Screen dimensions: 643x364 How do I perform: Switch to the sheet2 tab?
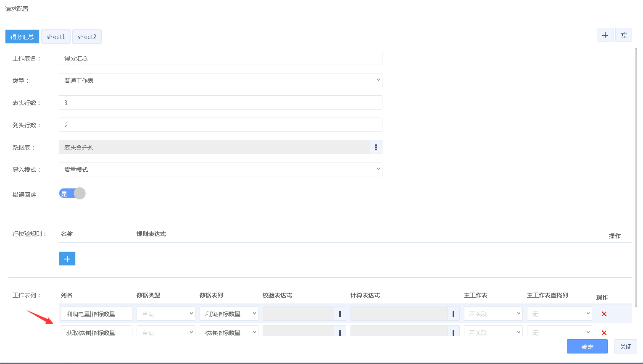pyautogui.click(x=87, y=37)
